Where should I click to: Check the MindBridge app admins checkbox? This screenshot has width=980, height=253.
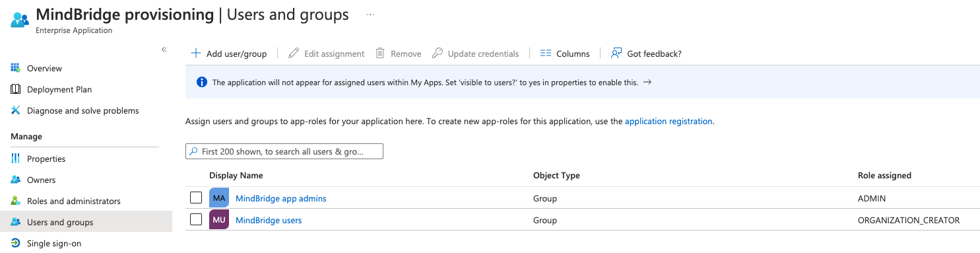(x=196, y=198)
